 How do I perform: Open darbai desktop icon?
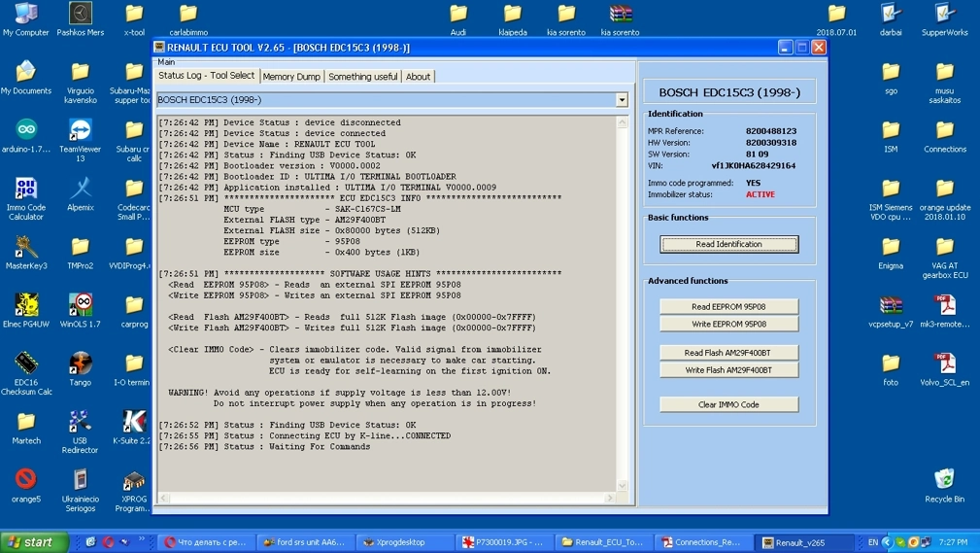[x=891, y=18]
